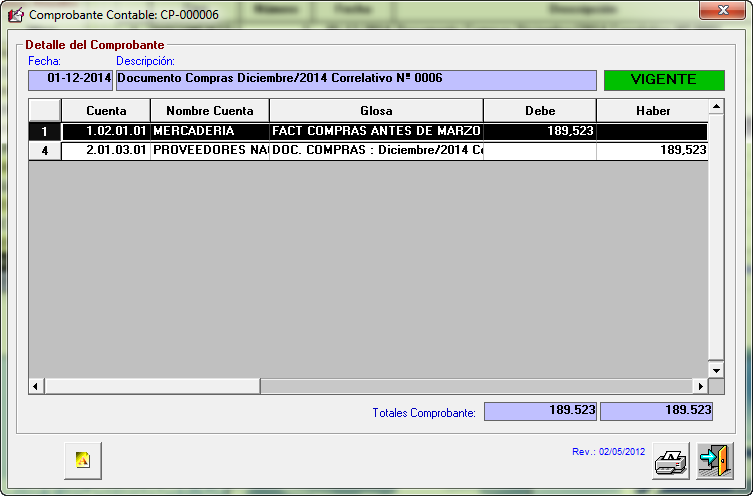Click the Cuenta column header

tap(106, 111)
